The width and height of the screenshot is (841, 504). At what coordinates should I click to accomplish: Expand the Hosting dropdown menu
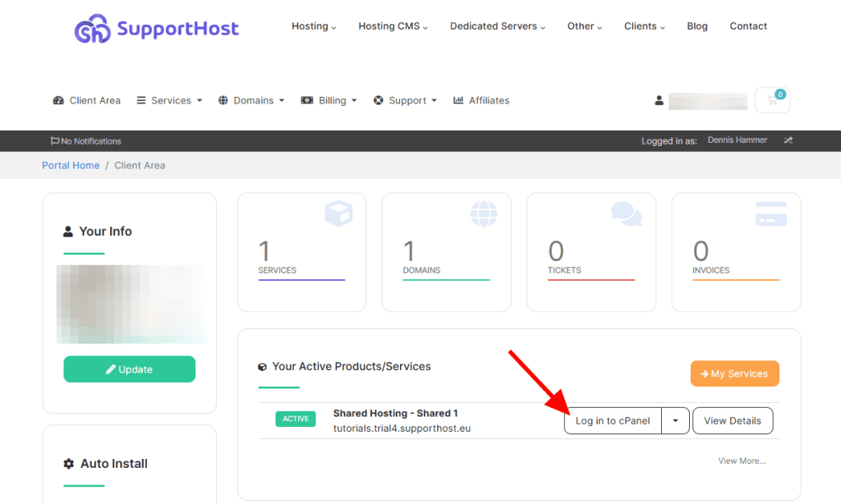tap(314, 26)
